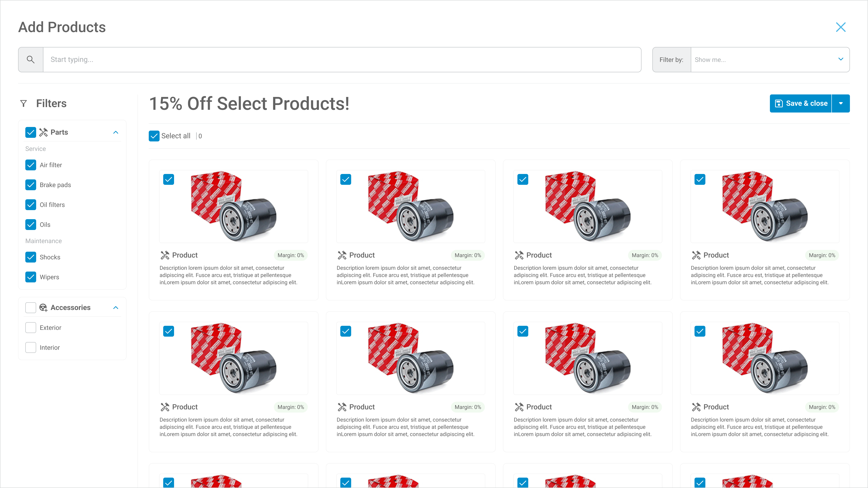
Task: Close the Add Products dialog
Action: (841, 27)
